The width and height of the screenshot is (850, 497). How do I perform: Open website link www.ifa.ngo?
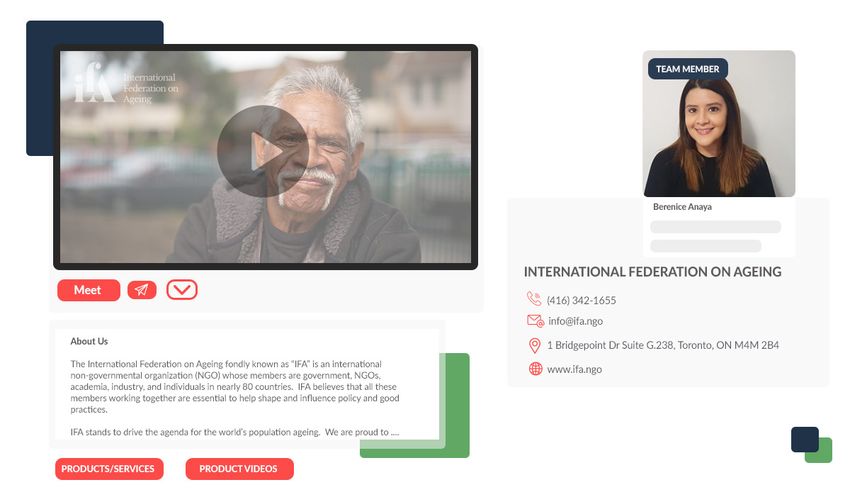click(574, 369)
